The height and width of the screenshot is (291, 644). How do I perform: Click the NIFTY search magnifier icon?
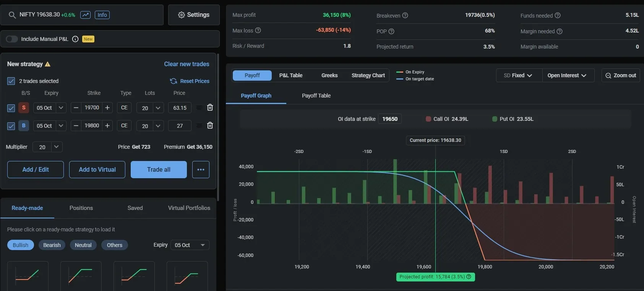[12, 15]
